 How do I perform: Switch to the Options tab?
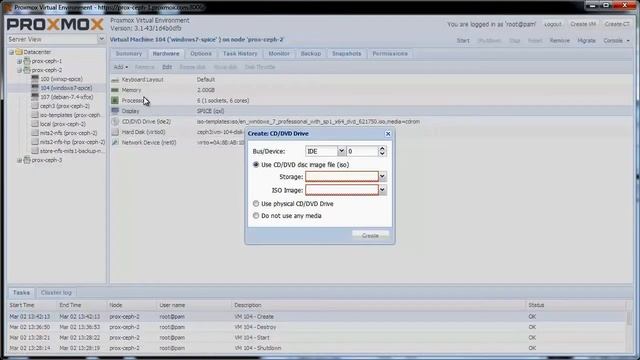(201, 53)
